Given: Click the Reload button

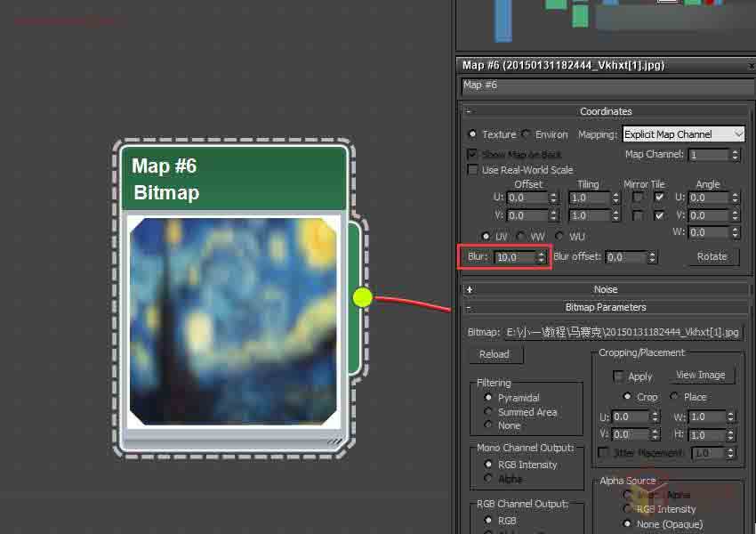Looking at the screenshot, I should tap(495, 354).
